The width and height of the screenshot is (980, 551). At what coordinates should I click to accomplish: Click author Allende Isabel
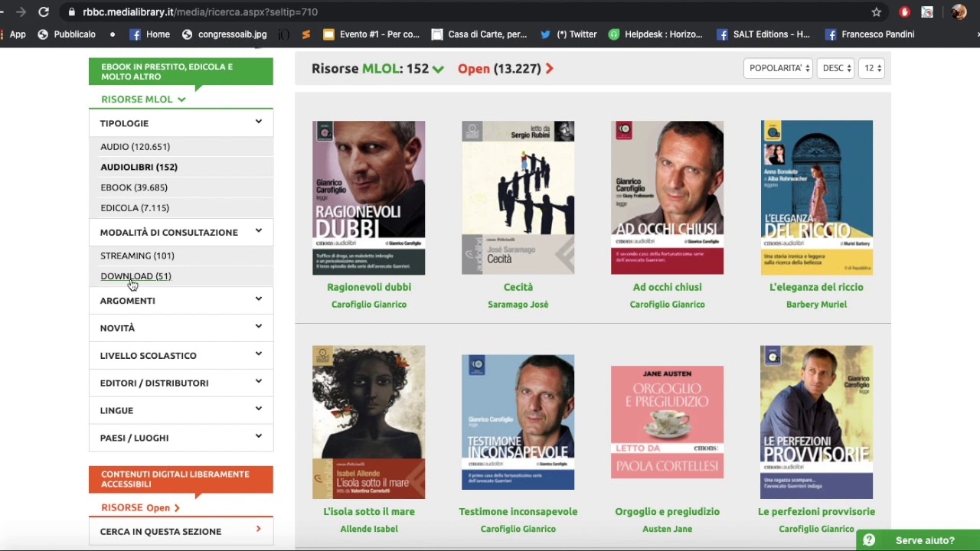369,529
